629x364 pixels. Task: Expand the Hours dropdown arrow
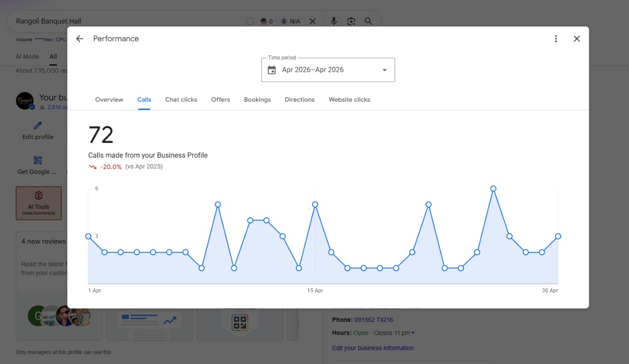tap(413, 333)
